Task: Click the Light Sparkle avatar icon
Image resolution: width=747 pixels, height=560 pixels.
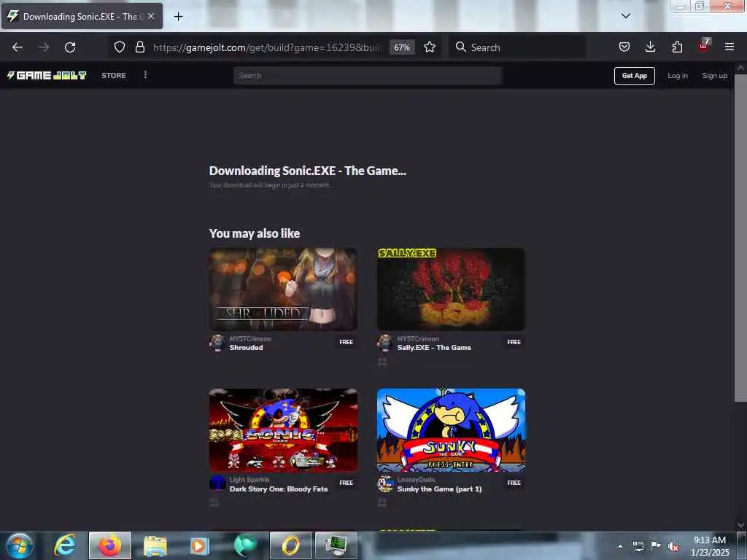Action: [217, 483]
